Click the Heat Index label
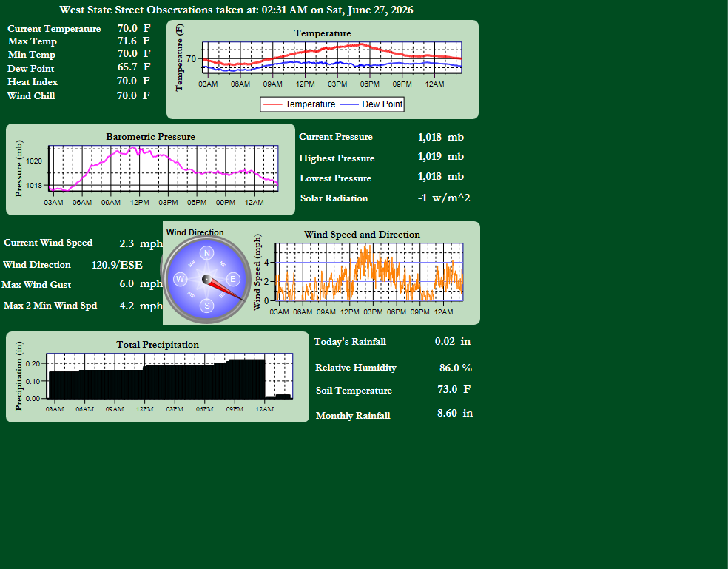This screenshot has width=728, height=569. [33, 81]
